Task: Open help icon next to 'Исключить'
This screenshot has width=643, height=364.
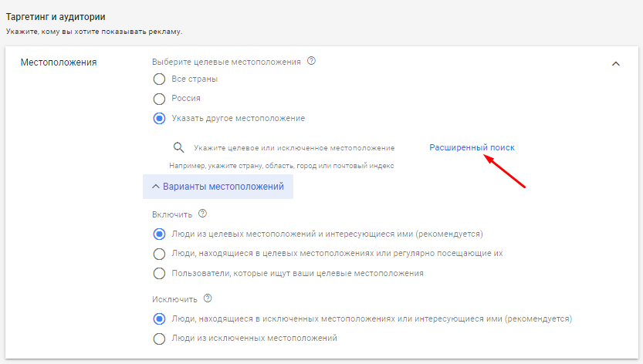Action: [208, 298]
